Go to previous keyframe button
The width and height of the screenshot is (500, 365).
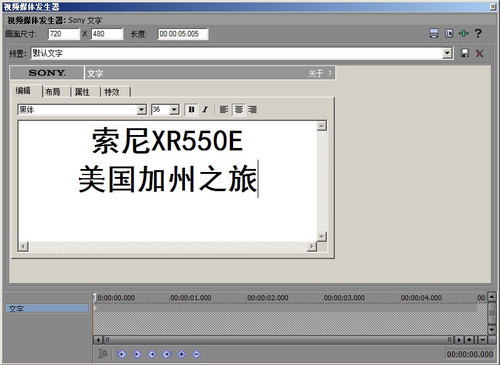137,354
